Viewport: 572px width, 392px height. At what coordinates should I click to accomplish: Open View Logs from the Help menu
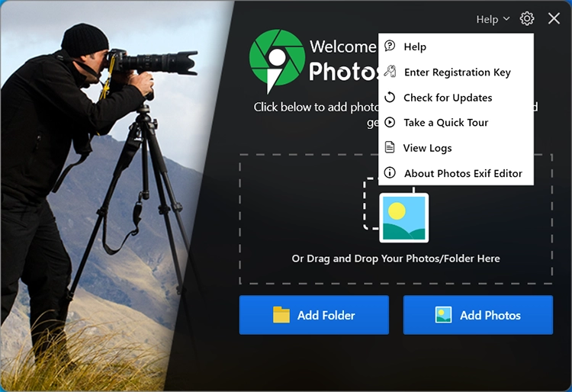tap(427, 148)
